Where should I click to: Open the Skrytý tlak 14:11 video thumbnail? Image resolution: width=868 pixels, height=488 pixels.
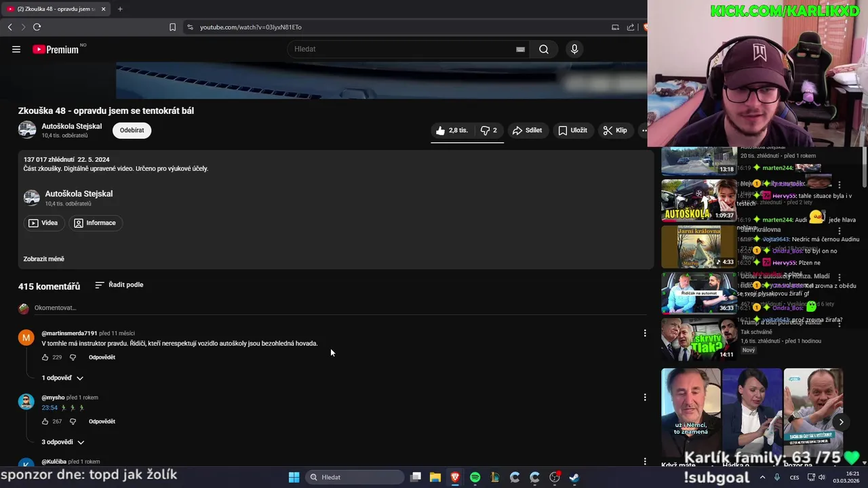pyautogui.click(x=699, y=339)
